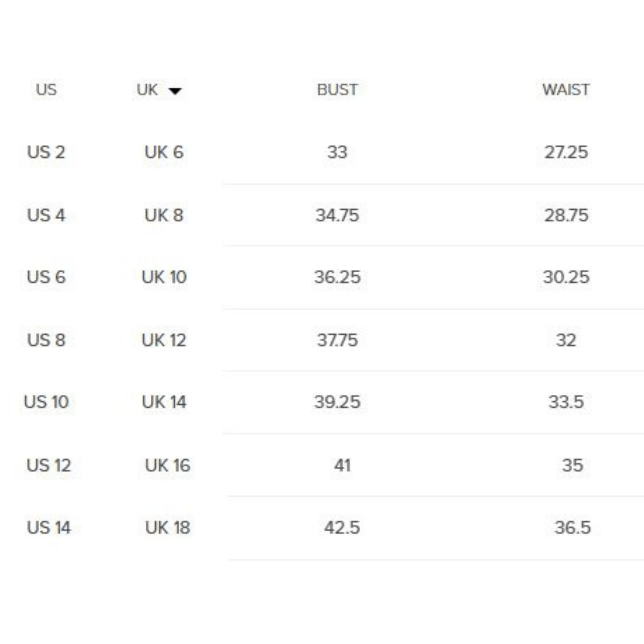
Task: Click the US column header
Action: click(46, 90)
